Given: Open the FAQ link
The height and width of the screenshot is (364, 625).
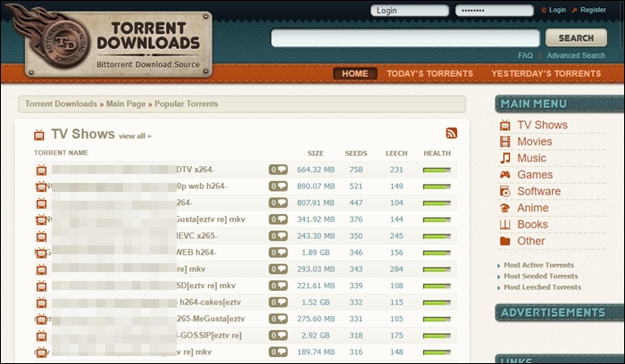Looking at the screenshot, I should point(525,55).
